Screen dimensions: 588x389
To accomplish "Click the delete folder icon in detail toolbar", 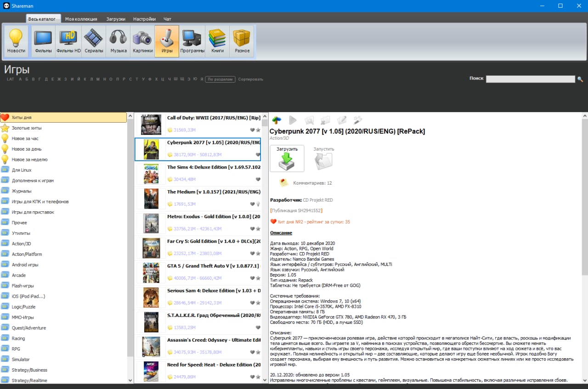I will (325, 120).
